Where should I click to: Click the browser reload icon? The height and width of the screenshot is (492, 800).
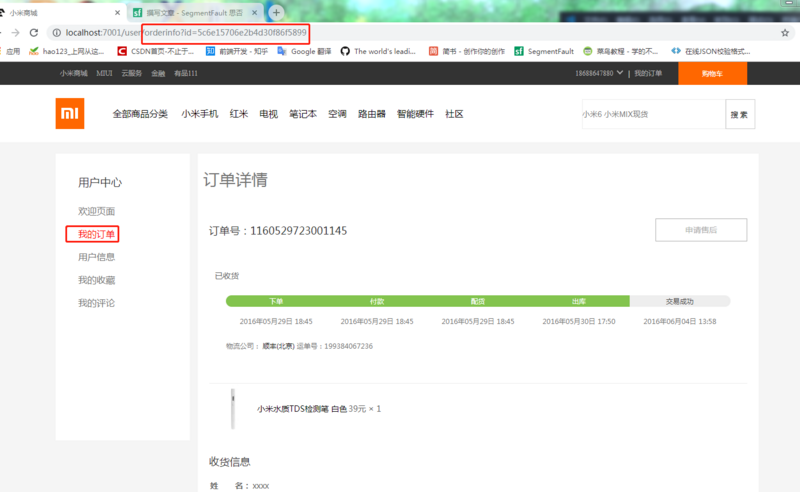34,33
